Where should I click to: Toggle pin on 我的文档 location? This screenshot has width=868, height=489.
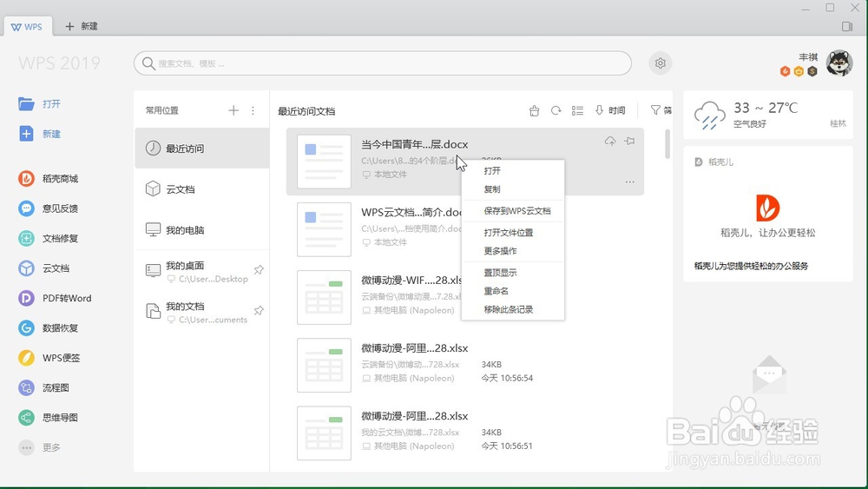(259, 310)
